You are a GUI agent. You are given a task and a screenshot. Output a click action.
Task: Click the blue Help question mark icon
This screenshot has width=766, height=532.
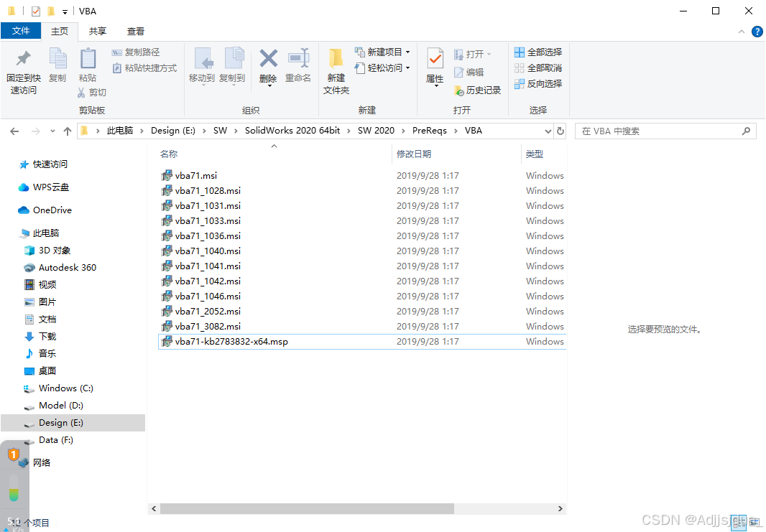[757, 32]
